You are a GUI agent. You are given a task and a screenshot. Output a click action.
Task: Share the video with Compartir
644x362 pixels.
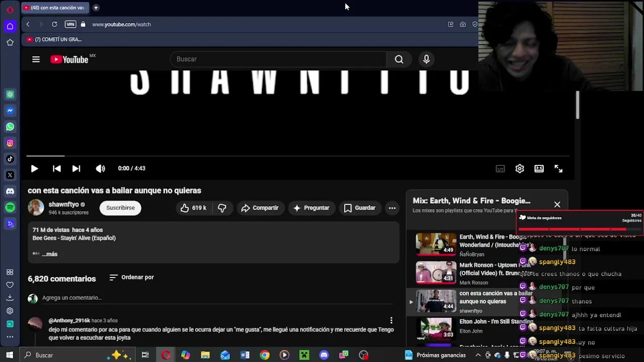[260, 208]
